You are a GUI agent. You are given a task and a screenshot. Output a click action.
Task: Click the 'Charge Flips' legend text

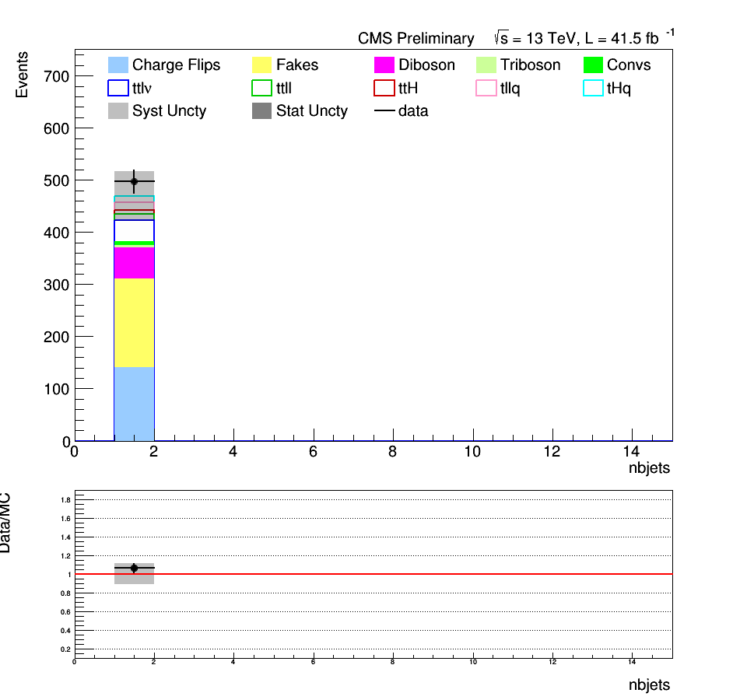click(177, 65)
